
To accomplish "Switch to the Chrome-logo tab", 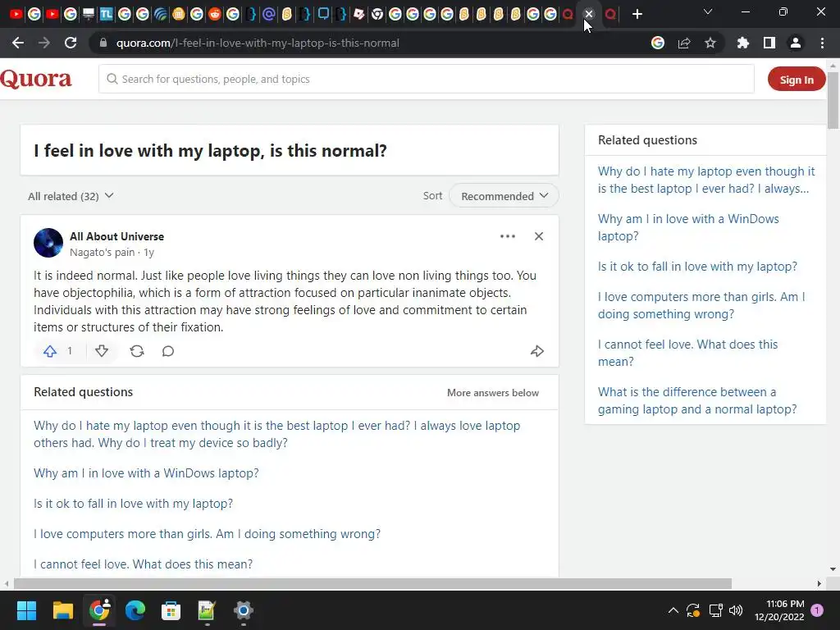I will pyautogui.click(x=377, y=15).
